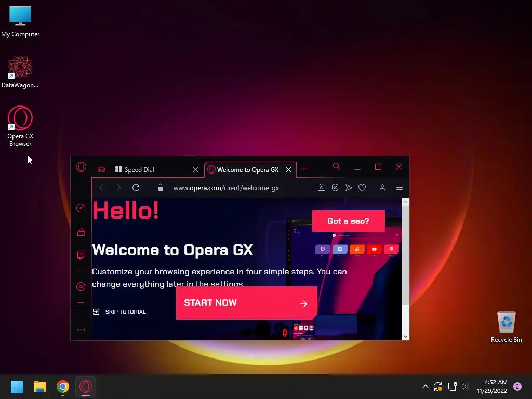The width and height of the screenshot is (532, 399).
Task: Expand the hidden system tray icons chevron
Action: (x=425, y=387)
